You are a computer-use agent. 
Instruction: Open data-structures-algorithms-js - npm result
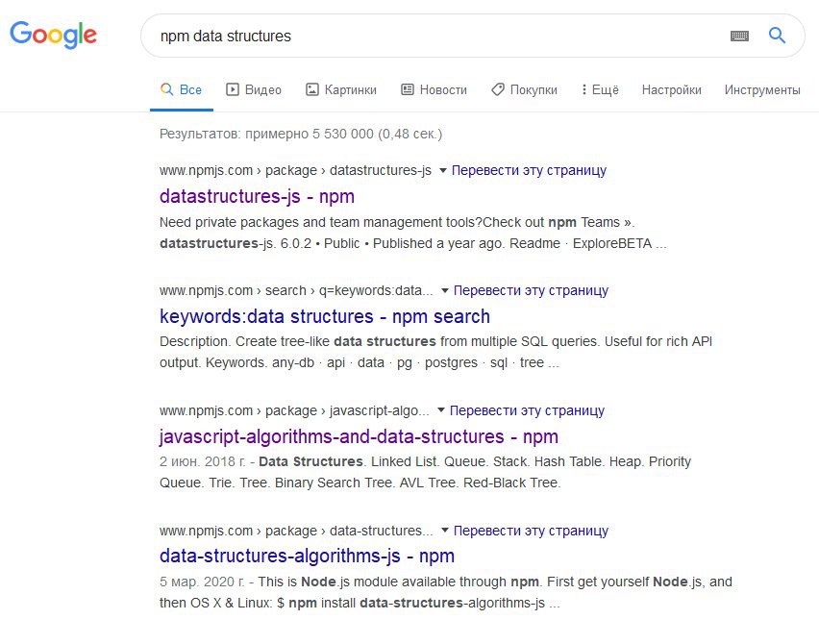pyautogui.click(x=307, y=556)
